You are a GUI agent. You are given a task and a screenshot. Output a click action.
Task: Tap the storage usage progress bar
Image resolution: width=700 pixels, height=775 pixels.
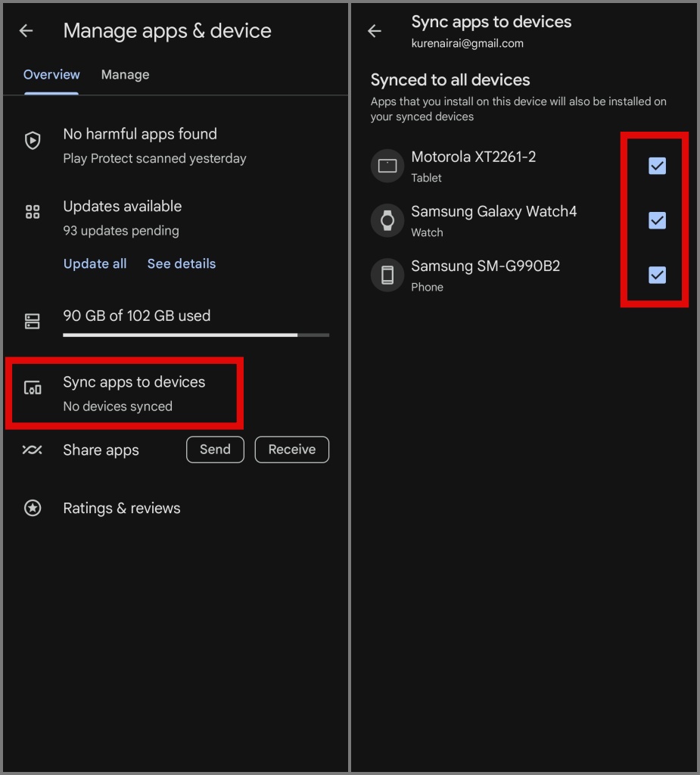pos(196,335)
